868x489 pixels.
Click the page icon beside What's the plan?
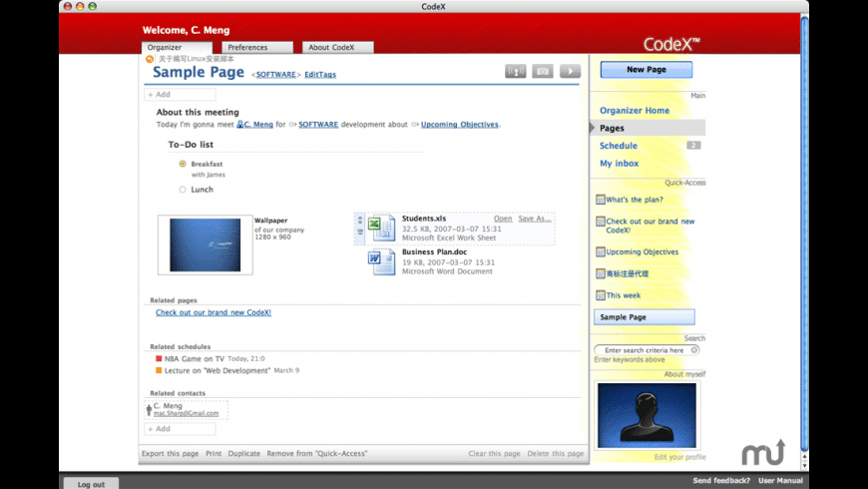pos(600,200)
